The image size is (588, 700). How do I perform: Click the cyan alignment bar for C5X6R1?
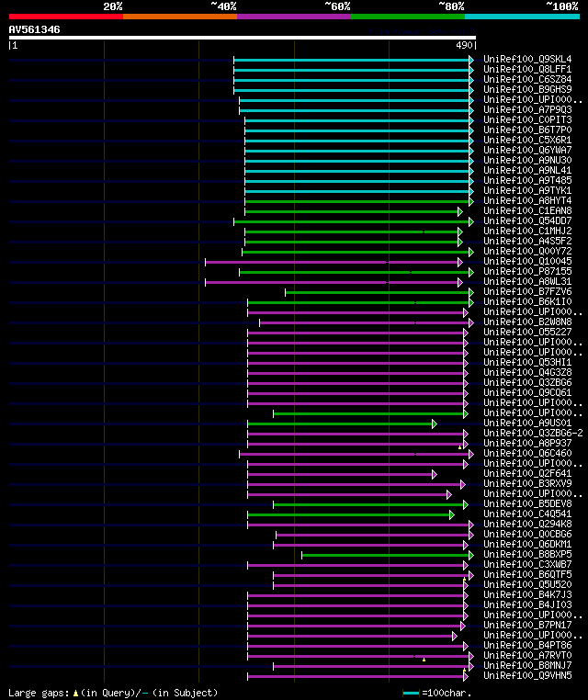pyautogui.click(x=359, y=141)
